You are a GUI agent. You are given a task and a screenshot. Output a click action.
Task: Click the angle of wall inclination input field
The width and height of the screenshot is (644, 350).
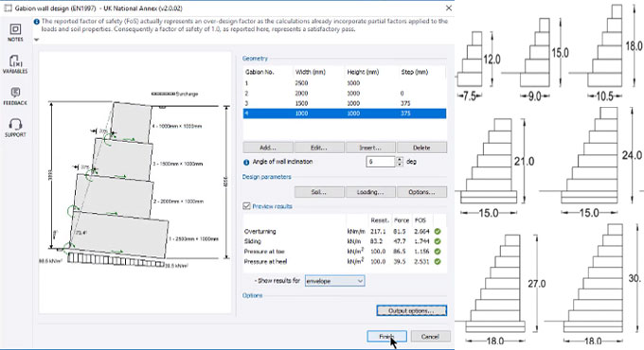point(381,162)
